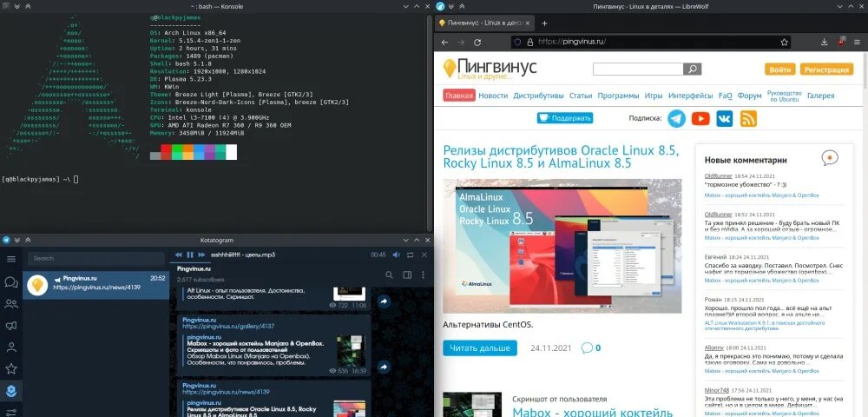Click the Поддержать support button
This screenshot has height=417, width=868.
[565, 118]
